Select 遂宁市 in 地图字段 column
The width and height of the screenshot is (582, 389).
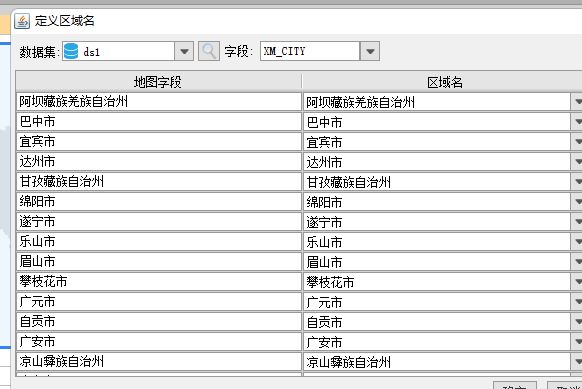point(159,222)
